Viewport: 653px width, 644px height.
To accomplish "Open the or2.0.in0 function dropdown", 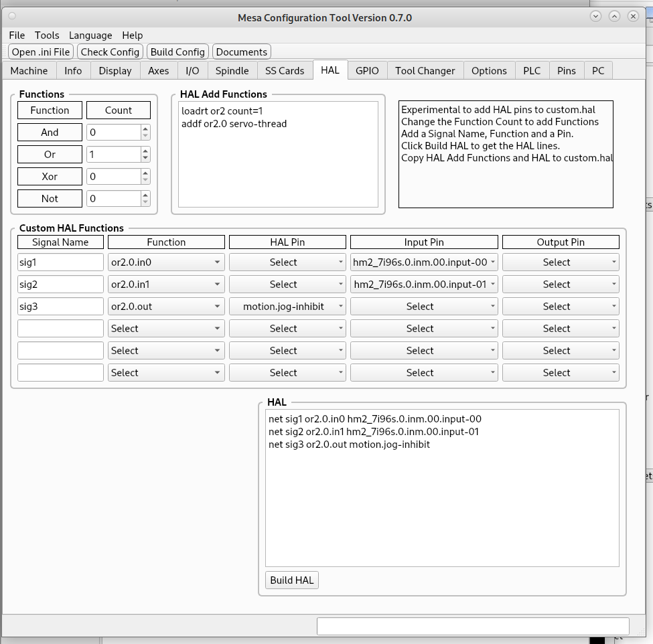I will (166, 262).
